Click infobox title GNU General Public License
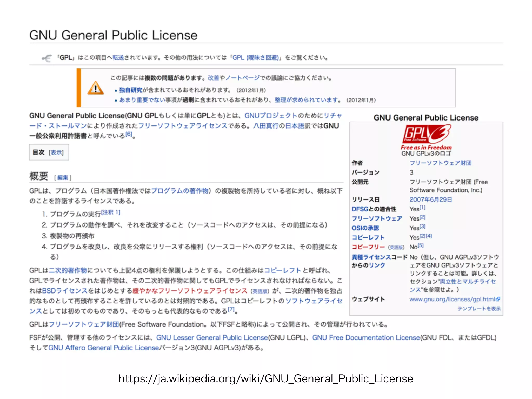 pyautogui.click(x=426, y=118)
